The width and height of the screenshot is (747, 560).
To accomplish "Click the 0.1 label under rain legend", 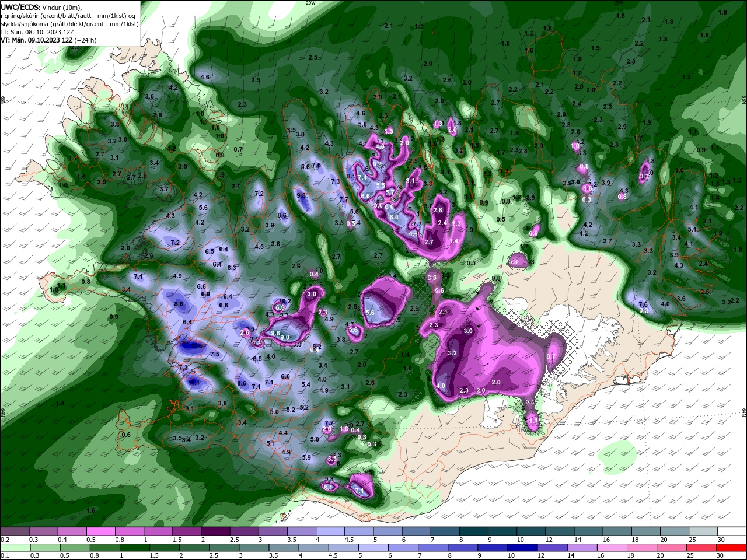I will point(5,555).
